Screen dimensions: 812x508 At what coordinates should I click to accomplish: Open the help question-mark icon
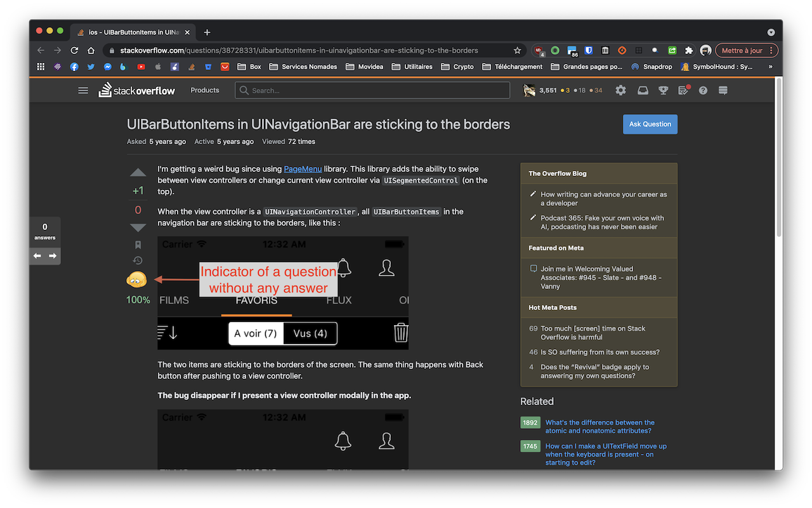(703, 90)
